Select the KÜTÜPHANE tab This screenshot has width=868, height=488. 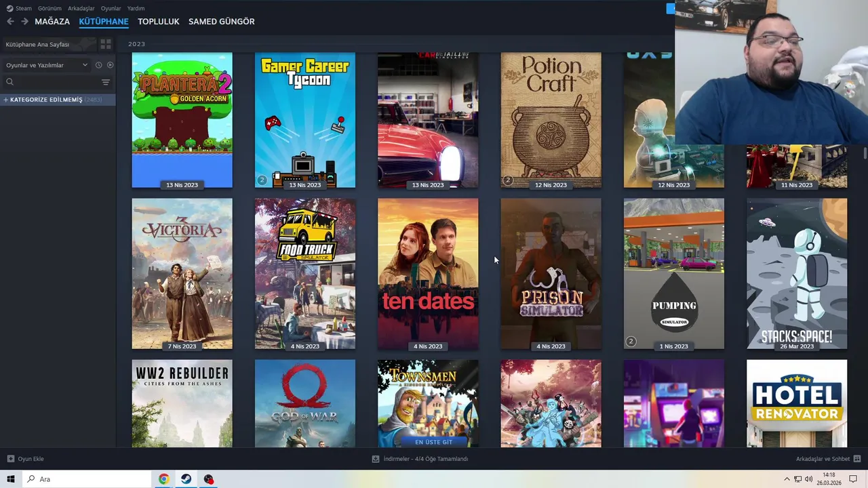click(x=104, y=22)
